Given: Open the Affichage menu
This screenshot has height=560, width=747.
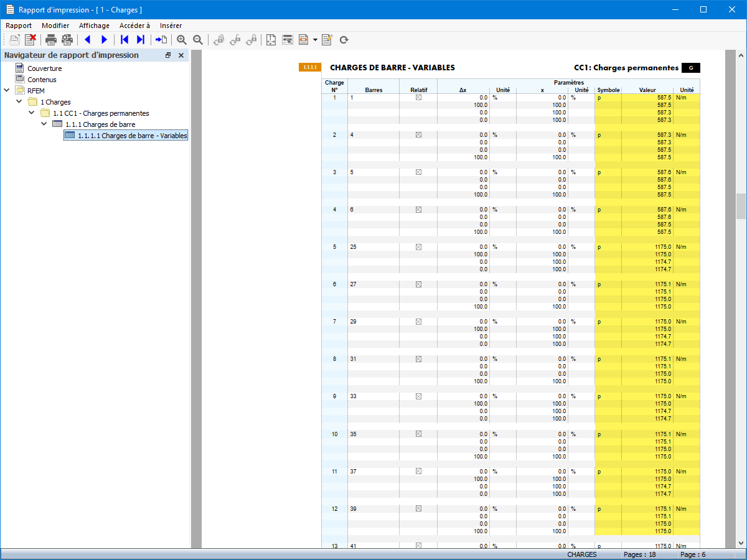Looking at the screenshot, I should (94, 26).
